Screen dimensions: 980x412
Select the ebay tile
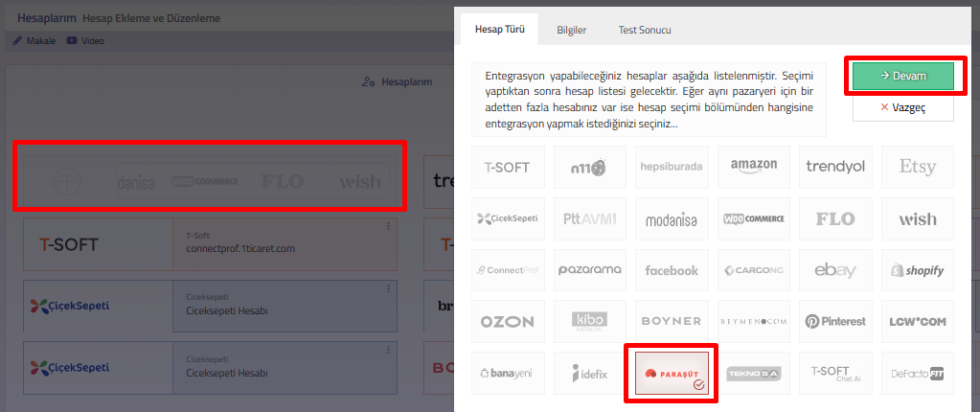[835, 270]
